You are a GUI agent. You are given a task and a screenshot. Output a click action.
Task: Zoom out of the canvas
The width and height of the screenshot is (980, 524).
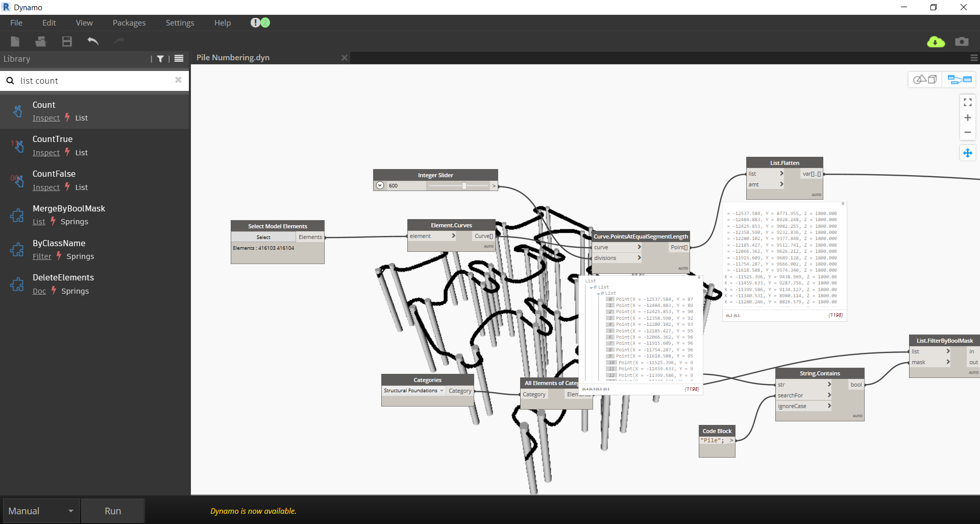click(967, 132)
